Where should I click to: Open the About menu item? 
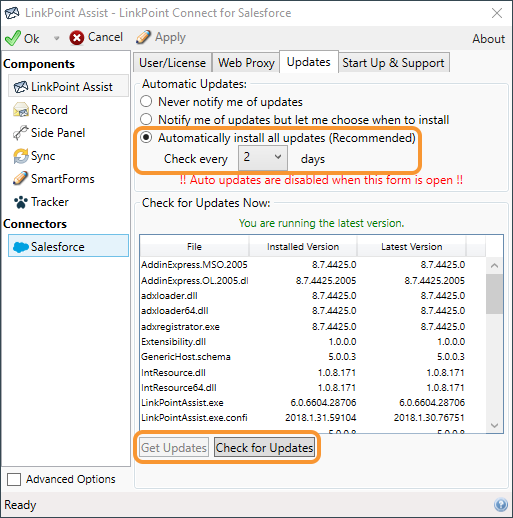[488, 39]
